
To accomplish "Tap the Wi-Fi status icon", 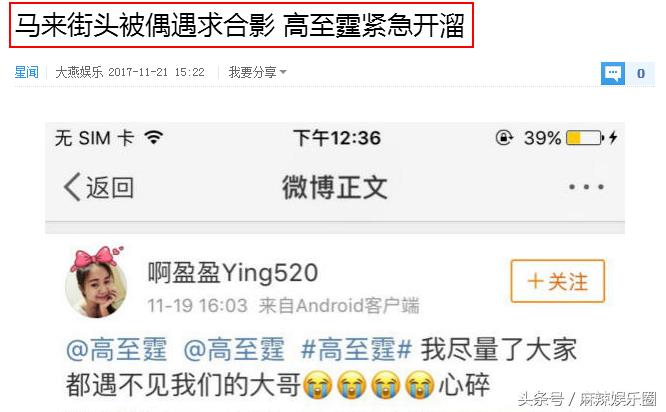I will click(x=153, y=138).
